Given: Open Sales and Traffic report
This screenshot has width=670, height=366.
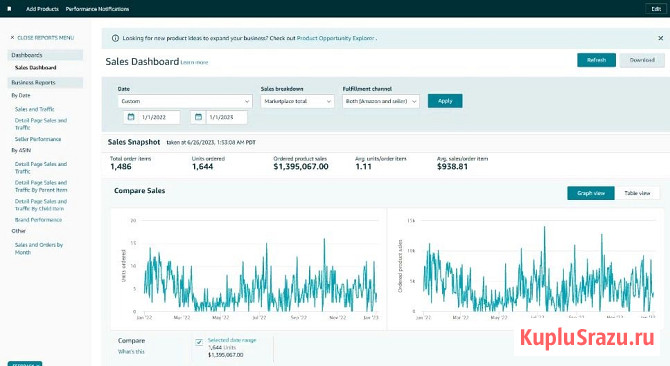Looking at the screenshot, I should tap(35, 109).
